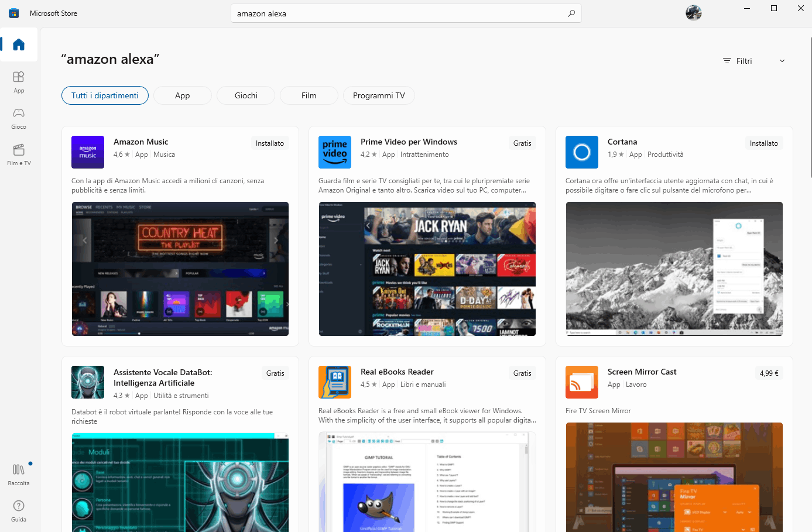Viewport: 812px width, 532px height.
Task: Click the Filtri filter lines icon
Action: (x=727, y=61)
